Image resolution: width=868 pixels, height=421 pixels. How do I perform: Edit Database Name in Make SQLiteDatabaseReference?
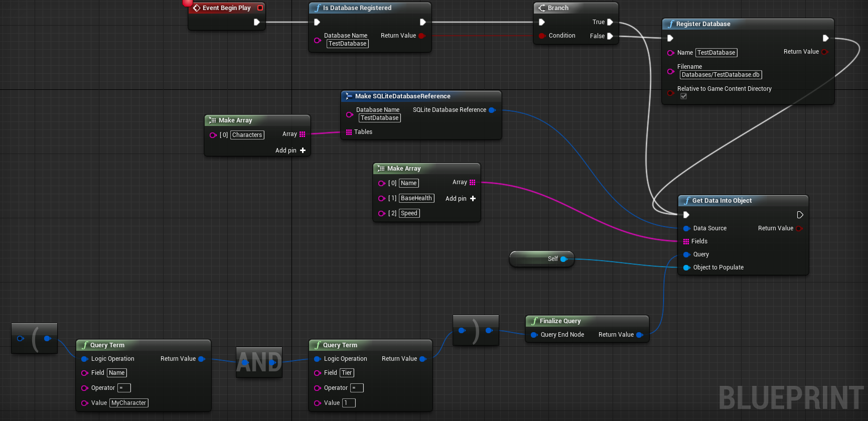click(380, 118)
